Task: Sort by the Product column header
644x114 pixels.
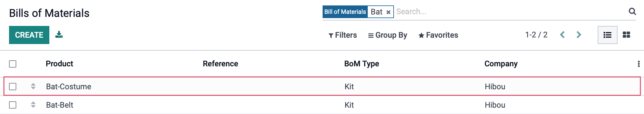Action: [x=59, y=64]
